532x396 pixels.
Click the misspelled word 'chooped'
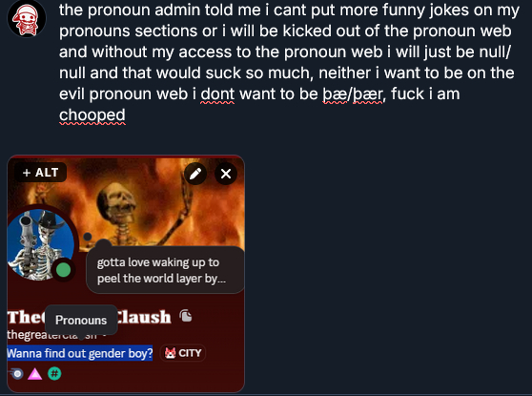[92, 115]
